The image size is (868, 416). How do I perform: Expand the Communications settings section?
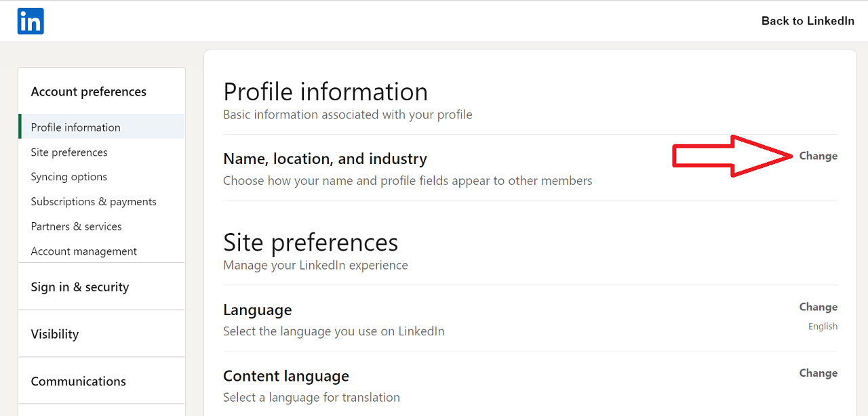78,381
